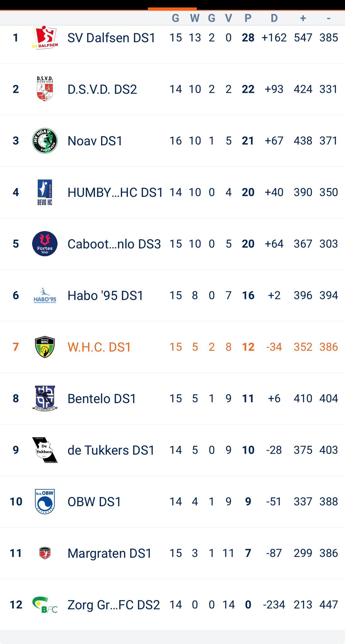Open the highlighted W.H.C. DS1 team
The height and width of the screenshot is (644, 345).
click(99, 347)
